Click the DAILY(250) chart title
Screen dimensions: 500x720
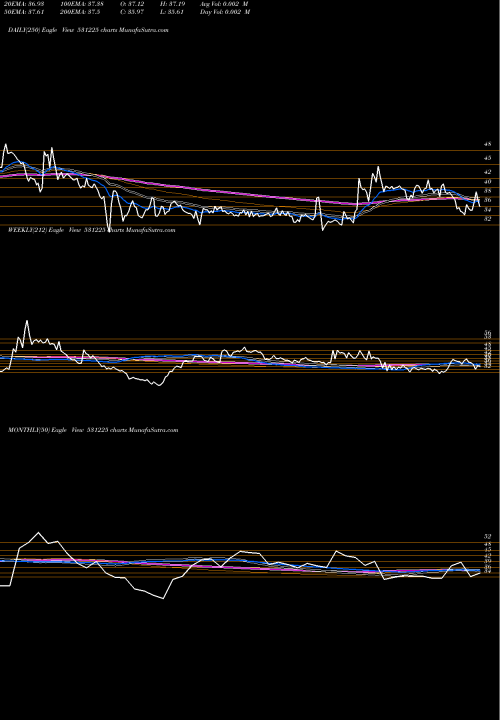pyautogui.click(x=88, y=30)
